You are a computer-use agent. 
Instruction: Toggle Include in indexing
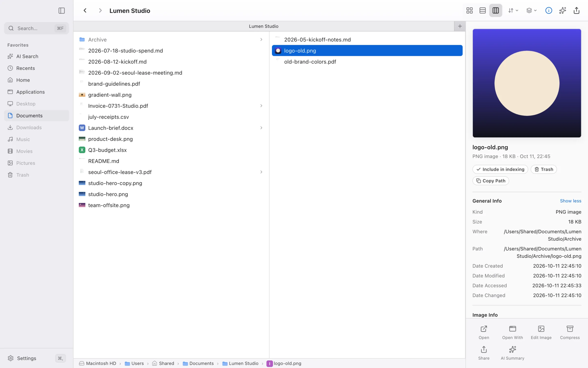point(500,169)
